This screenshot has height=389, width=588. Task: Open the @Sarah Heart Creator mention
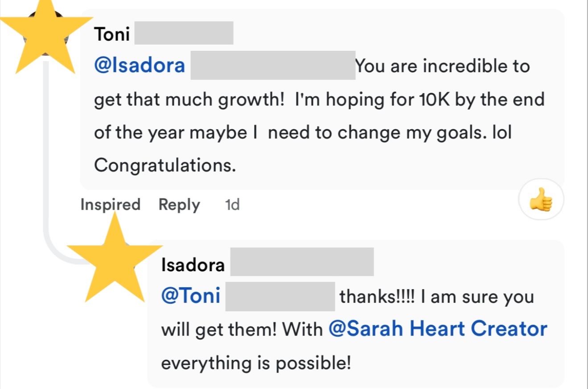point(438,329)
